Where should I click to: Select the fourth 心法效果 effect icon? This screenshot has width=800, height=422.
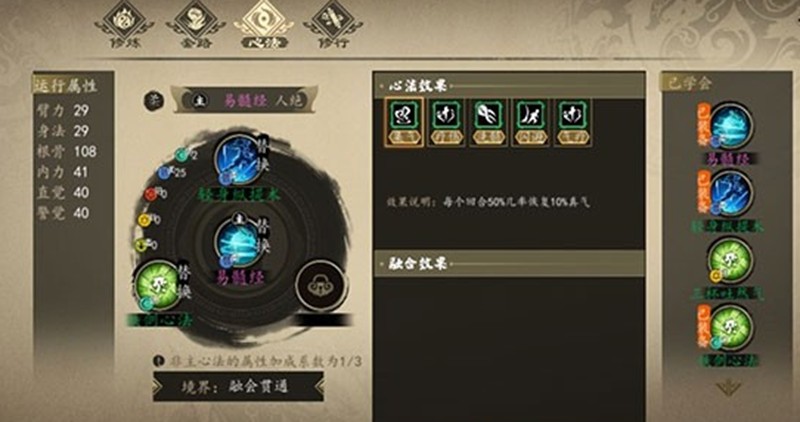(x=531, y=122)
